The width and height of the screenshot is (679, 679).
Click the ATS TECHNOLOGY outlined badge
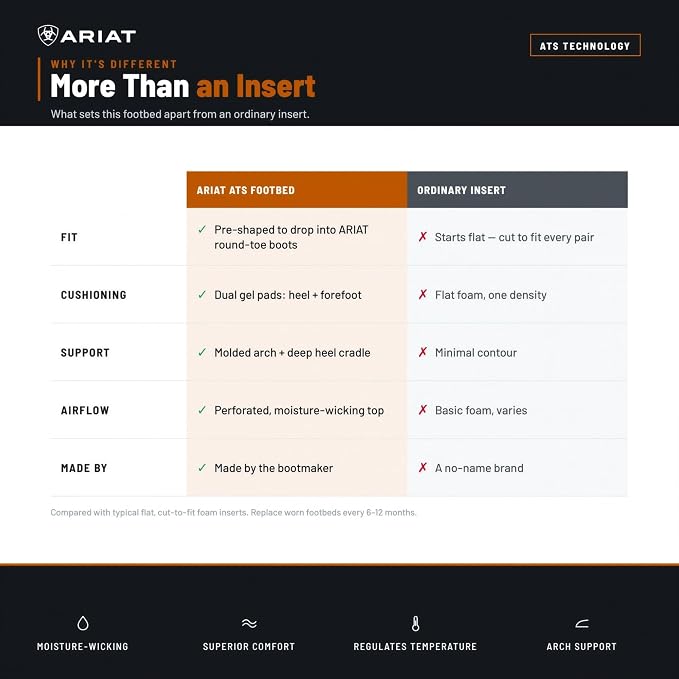click(x=585, y=45)
